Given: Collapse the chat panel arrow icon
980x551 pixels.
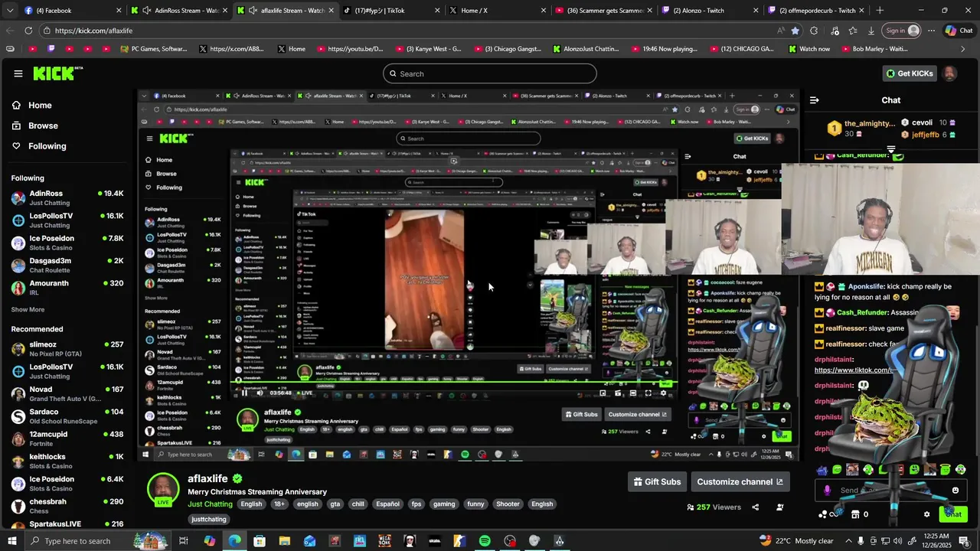Looking at the screenshot, I should pyautogui.click(x=814, y=100).
